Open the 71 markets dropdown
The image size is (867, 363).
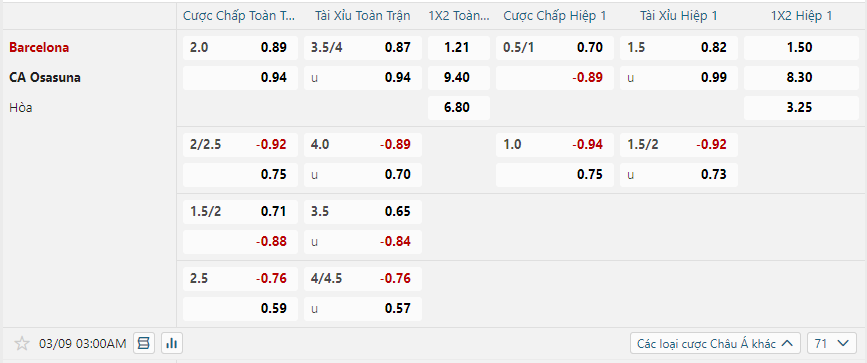pos(832,344)
